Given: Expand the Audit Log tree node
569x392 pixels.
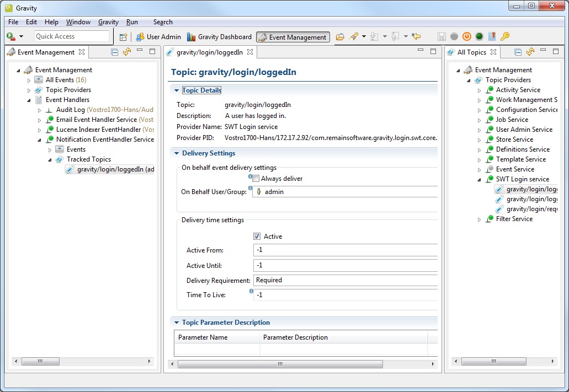Looking at the screenshot, I should pyautogui.click(x=39, y=110).
